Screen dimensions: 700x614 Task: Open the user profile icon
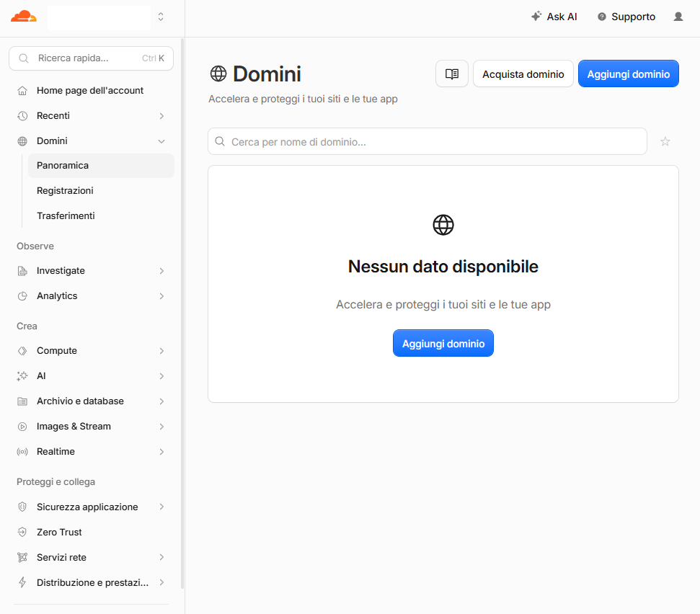pyautogui.click(x=678, y=17)
